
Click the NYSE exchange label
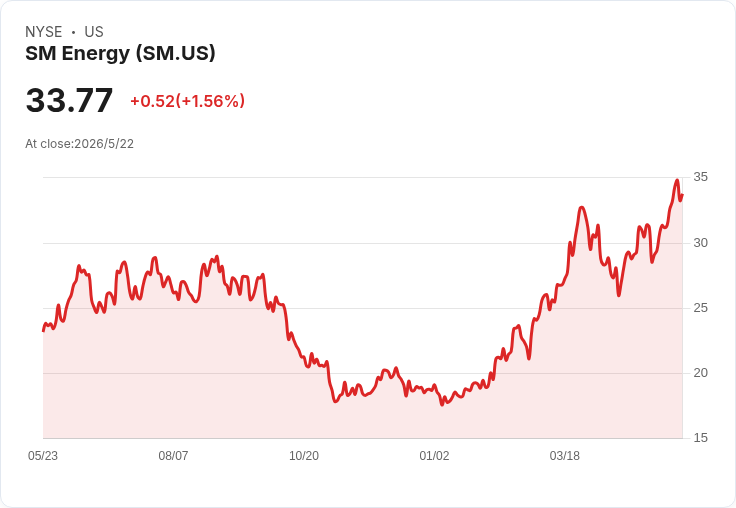coord(44,32)
